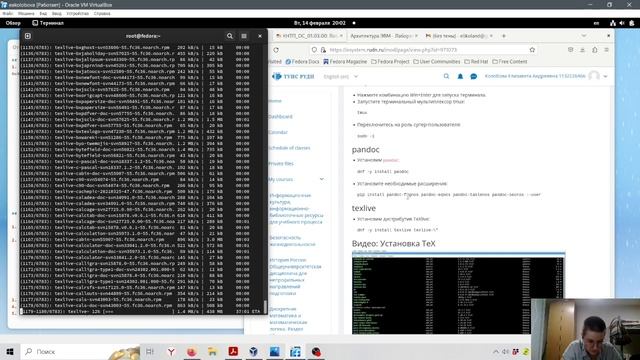Open Adobe Acrobat from taskbar
Screen dimensions: 640x360
[x=233, y=351]
